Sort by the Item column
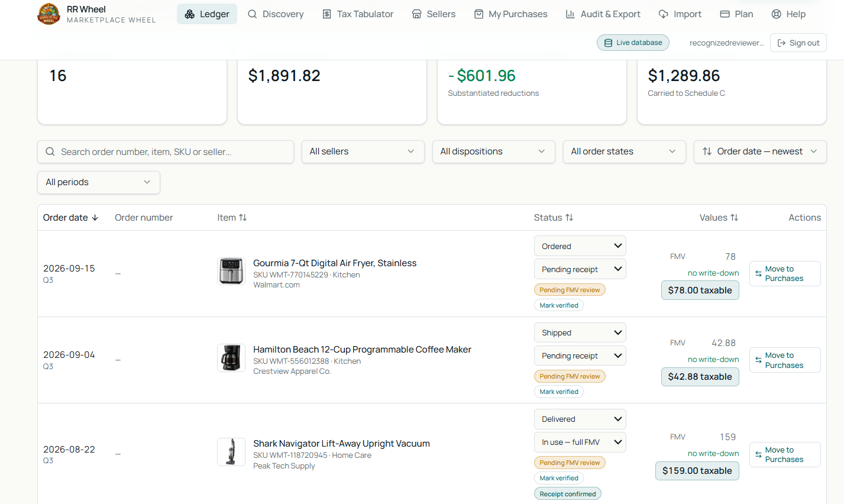This screenshot has height=504, width=844. pyautogui.click(x=232, y=218)
